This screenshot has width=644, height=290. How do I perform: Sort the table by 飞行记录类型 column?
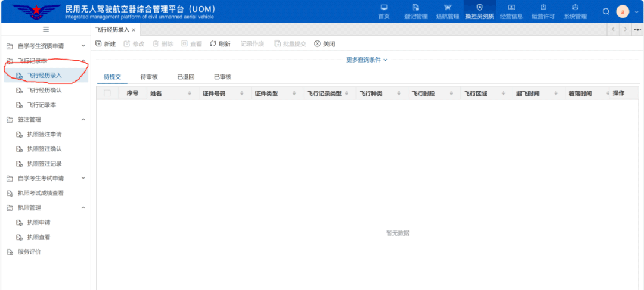[x=346, y=93]
